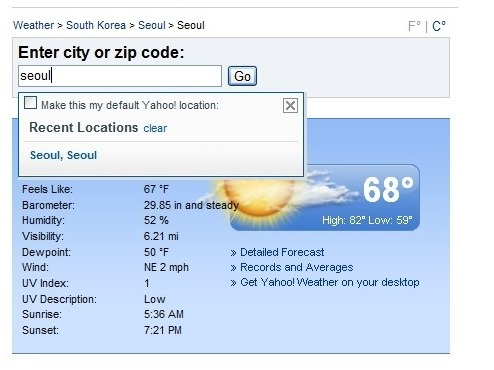Click Get Yahoo! Weather on your desktop
The width and height of the screenshot is (494, 370).
pyautogui.click(x=330, y=283)
